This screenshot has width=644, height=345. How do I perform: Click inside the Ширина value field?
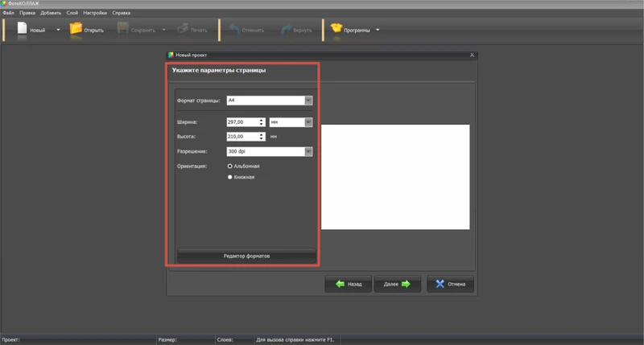pyautogui.click(x=243, y=122)
